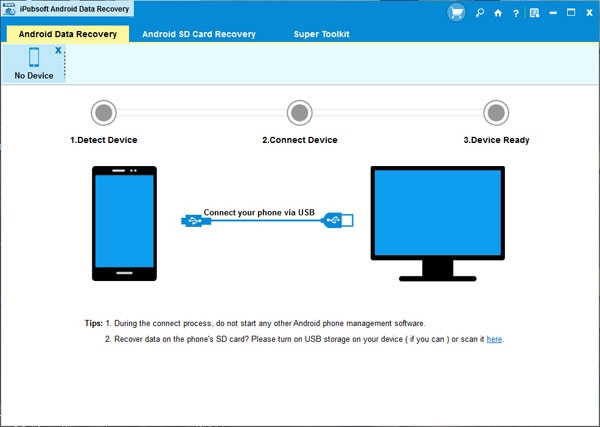Click the computer monitor illustration

tap(438, 224)
